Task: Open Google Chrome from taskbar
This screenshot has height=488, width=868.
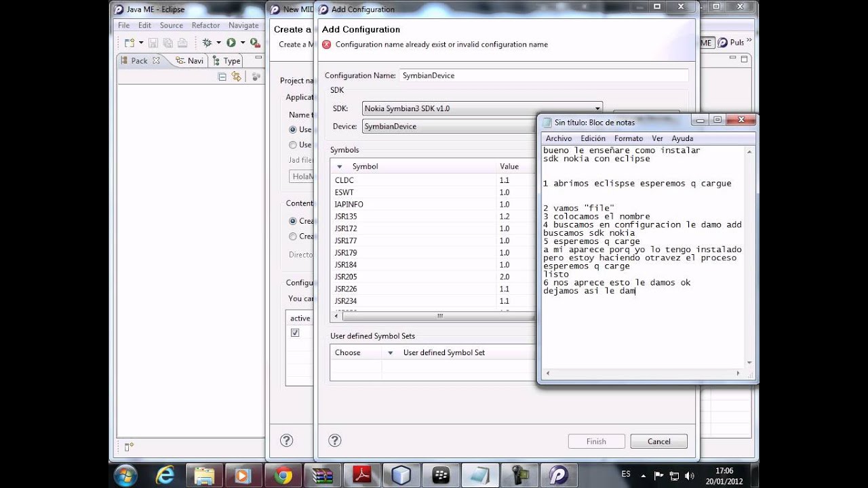Action: (283, 475)
